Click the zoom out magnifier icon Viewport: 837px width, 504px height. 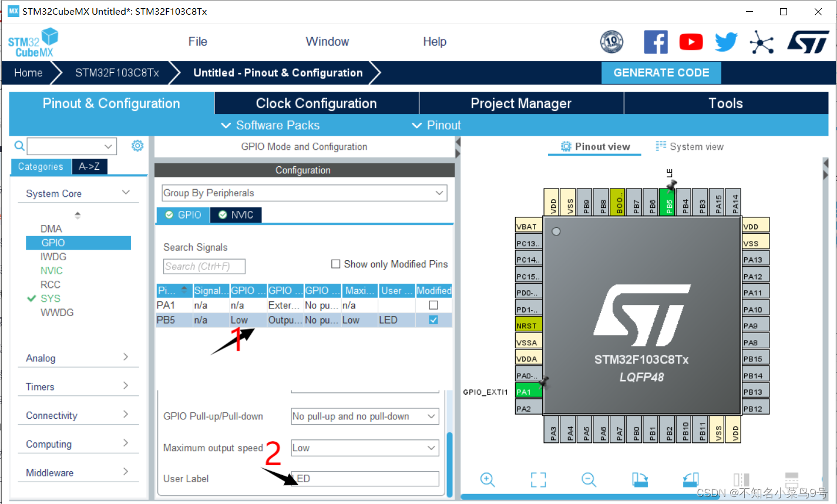coord(589,479)
